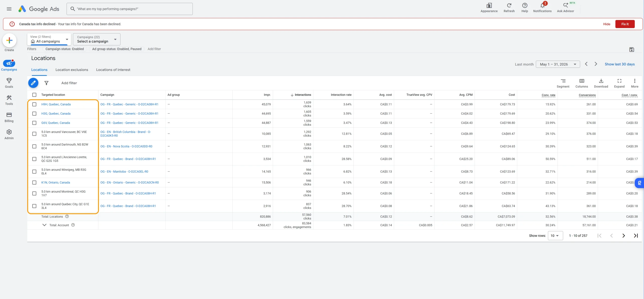The height and width of the screenshot is (299, 644).
Task: Change the Show rows count dropdown
Action: (555, 236)
